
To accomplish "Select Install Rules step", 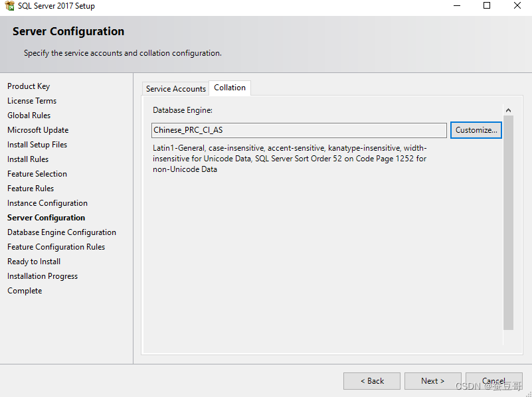I will click(28, 159).
